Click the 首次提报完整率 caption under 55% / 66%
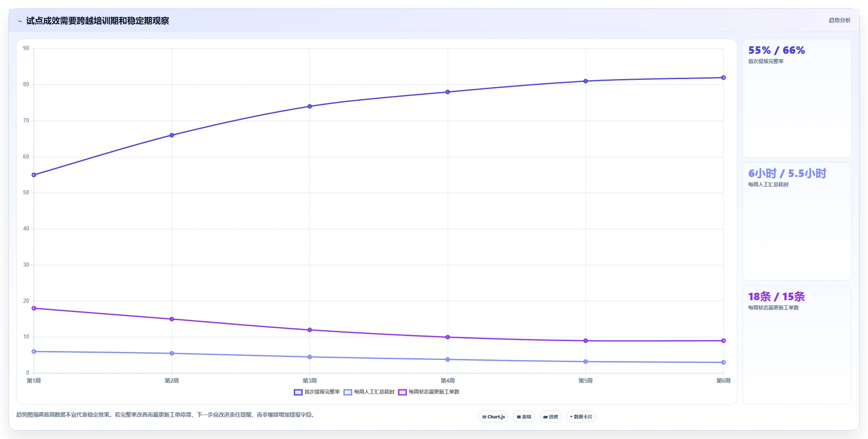Image resolution: width=868 pixels, height=439 pixels. click(x=766, y=61)
